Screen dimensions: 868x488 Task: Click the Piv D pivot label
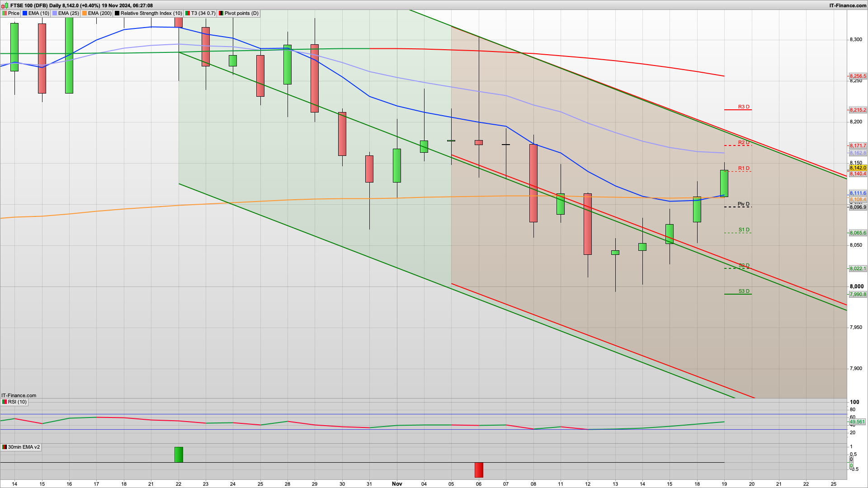pos(744,204)
